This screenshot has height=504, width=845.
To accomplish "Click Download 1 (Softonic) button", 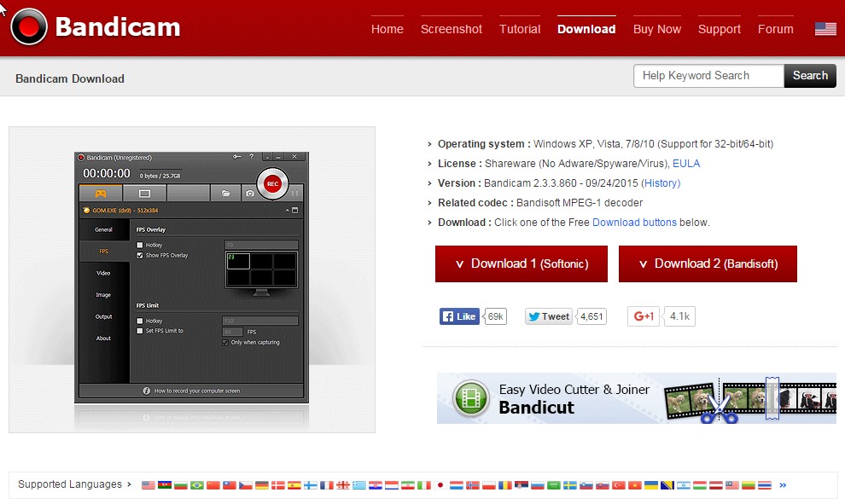I will click(522, 264).
